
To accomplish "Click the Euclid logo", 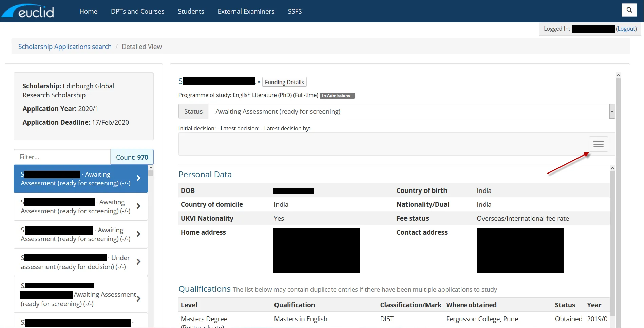I will [x=29, y=11].
